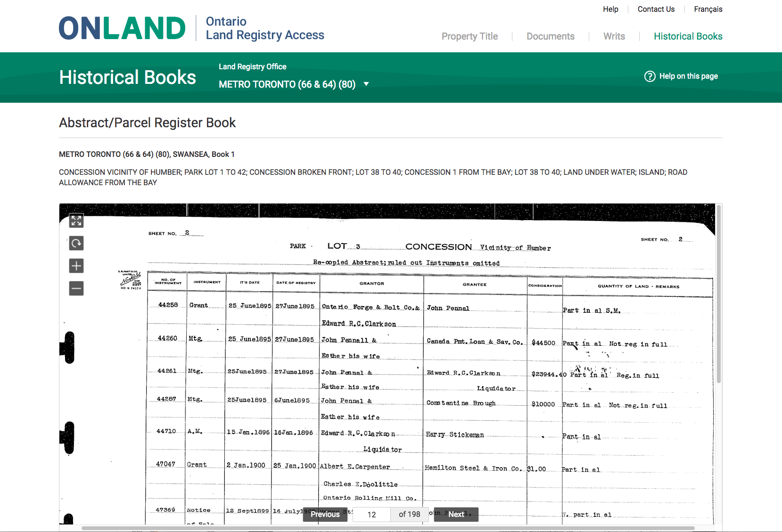Click the Historical Books banner heading

(128, 77)
